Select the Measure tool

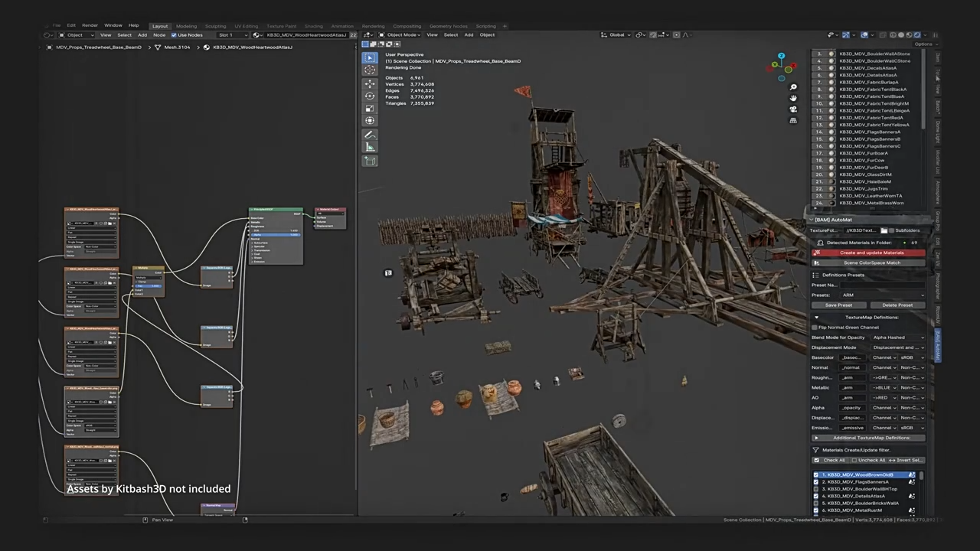370,147
